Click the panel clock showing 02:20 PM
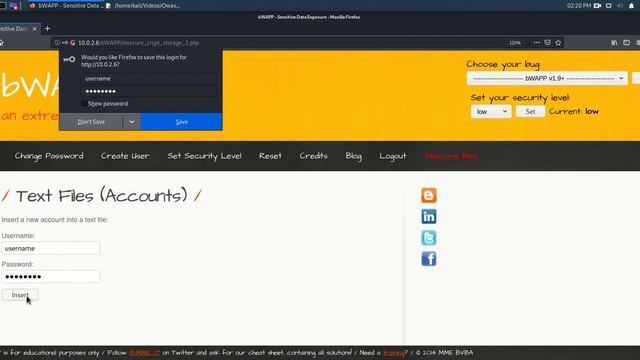640x360 pixels. tap(579, 6)
